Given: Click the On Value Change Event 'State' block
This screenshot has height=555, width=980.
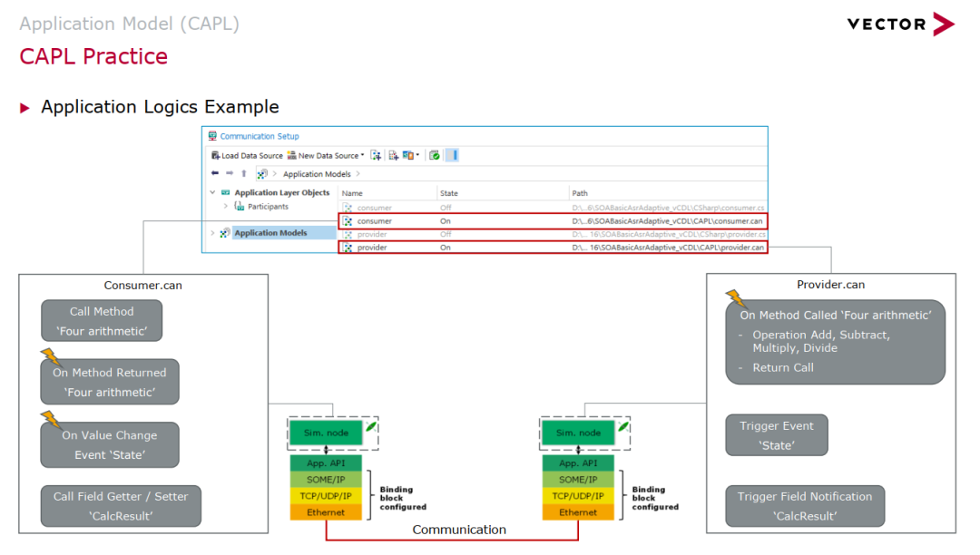Looking at the screenshot, I should (110, 445).
